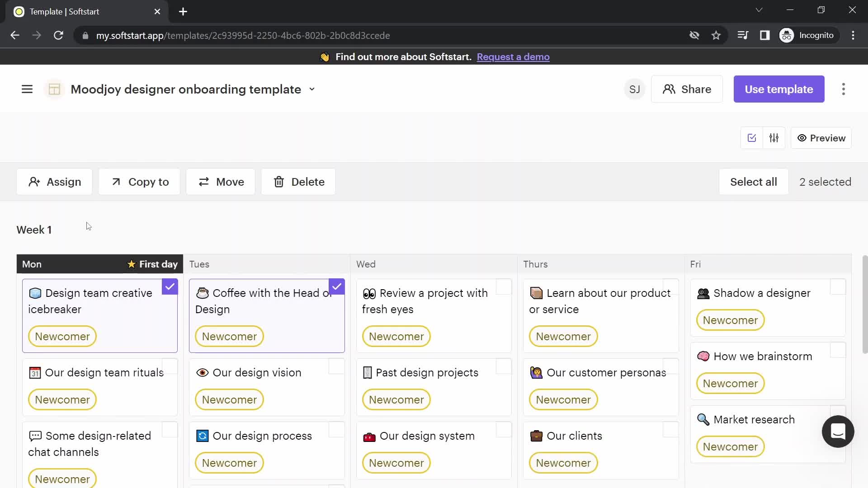The height and width of the screenshot is (488, 868).
Task: Check the Our design team rituals card
Action: [x=170, y=366]
